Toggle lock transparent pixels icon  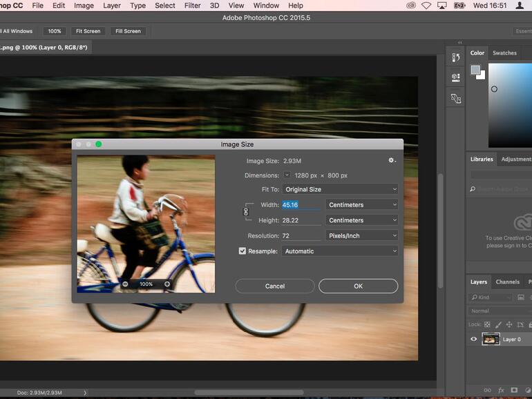coord(487,324)
